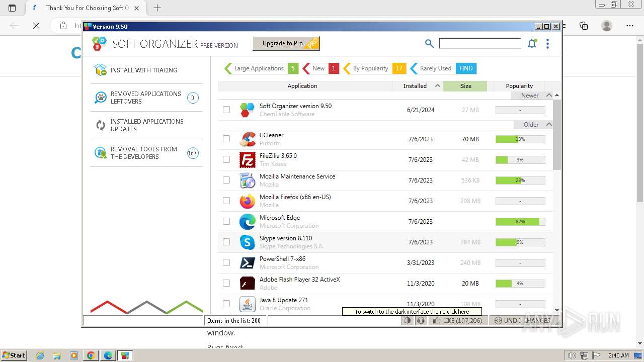Open the notifications bell
Screen dimensions: 644x362
pyautogui.click(x=532, y=44)
